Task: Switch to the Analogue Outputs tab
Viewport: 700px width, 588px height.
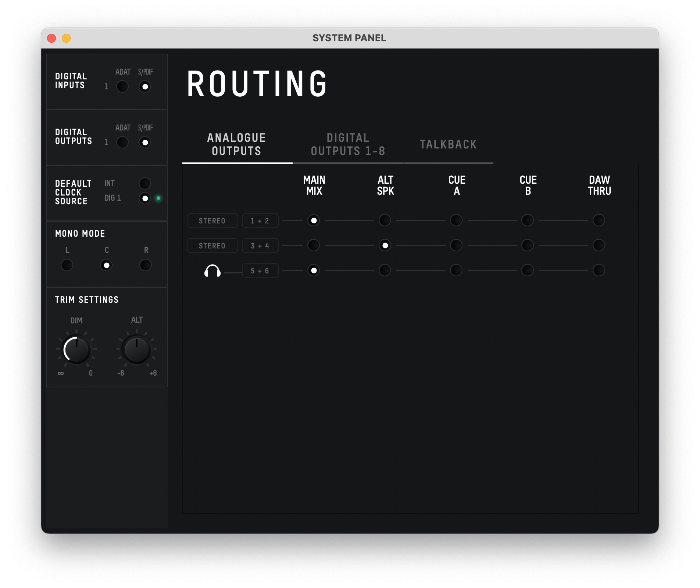Action: coord(237,144)
